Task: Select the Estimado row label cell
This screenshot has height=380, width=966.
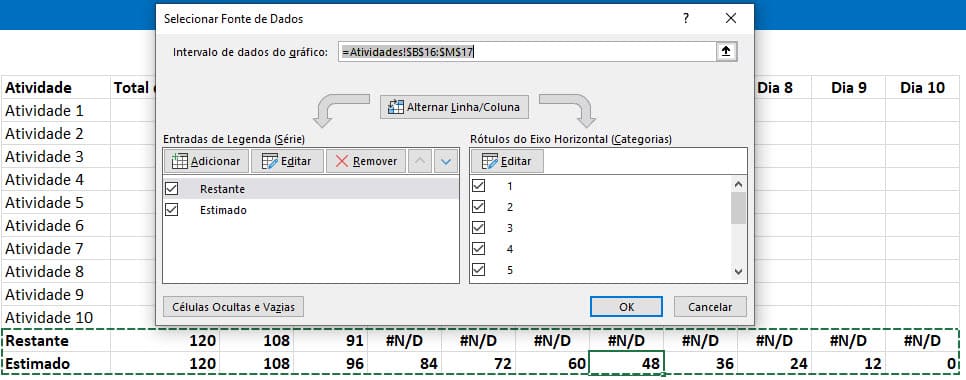Action: 55,363
